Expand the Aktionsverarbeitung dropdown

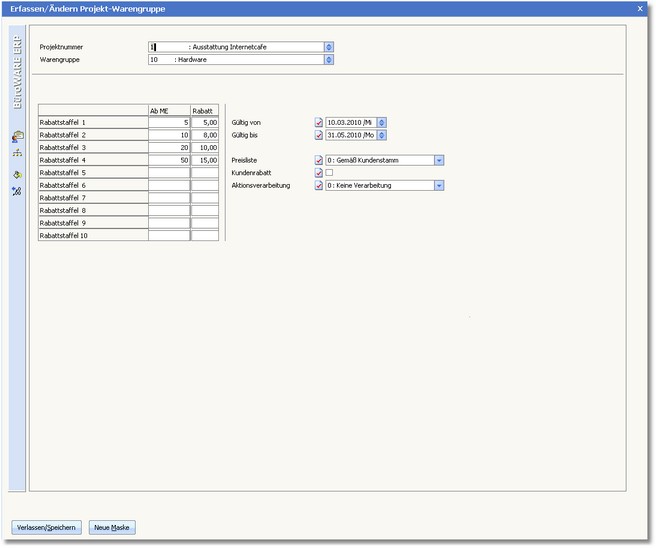[x=439, y=185]
